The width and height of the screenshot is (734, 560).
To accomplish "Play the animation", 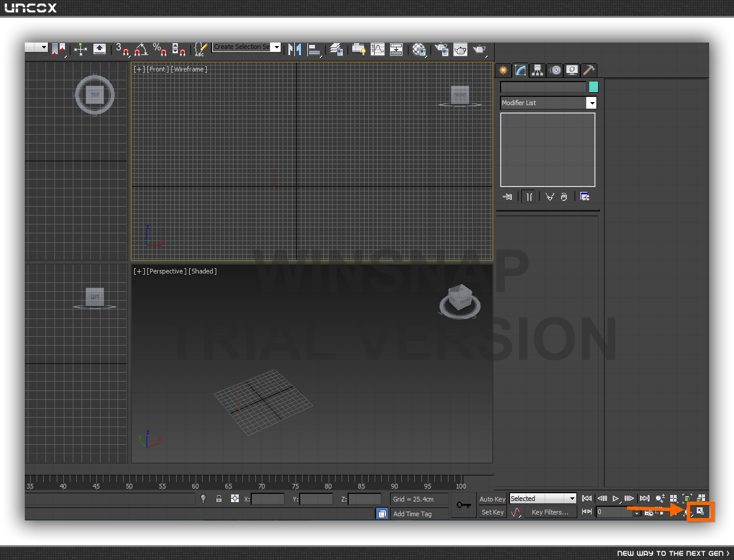I will click(x=616, y=499).
